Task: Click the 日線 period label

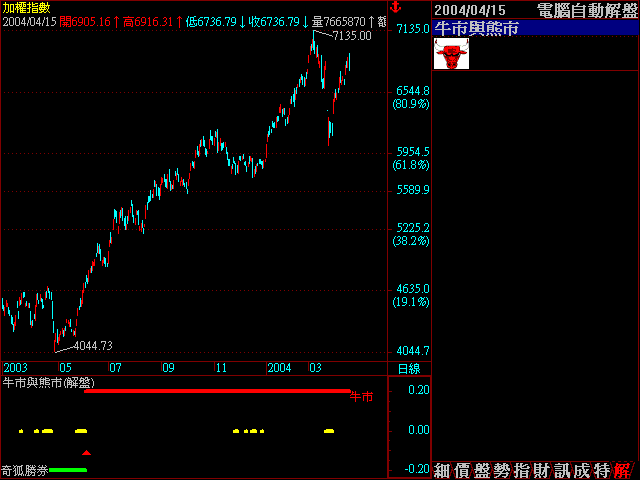Action: (409, 369)
